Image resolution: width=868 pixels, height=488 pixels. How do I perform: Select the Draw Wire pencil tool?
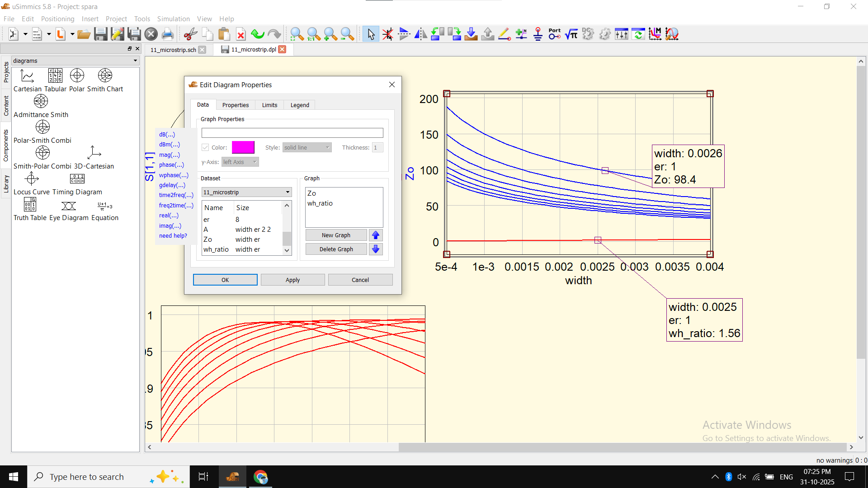[505, 34]
